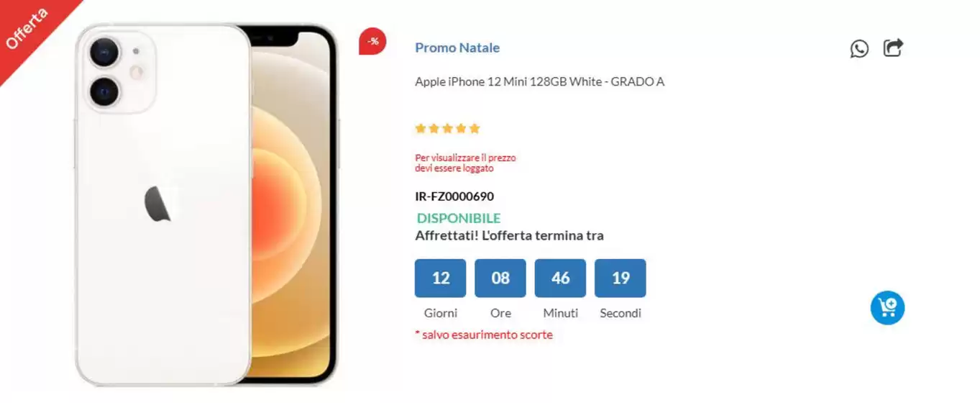Click the fifth rating star
This screenshot has width=980, height=403.
pos(474,129)
